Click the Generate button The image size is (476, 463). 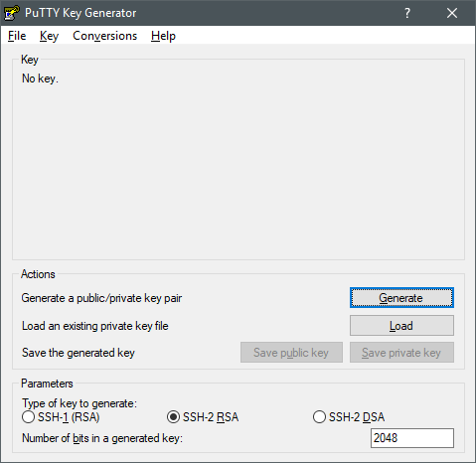[401, 298]
